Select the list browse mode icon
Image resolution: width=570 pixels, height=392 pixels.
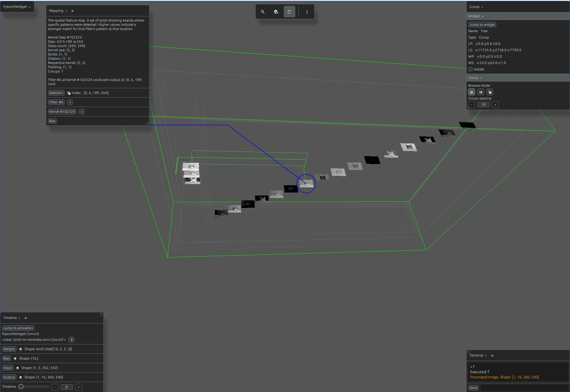tap(472, 92)
